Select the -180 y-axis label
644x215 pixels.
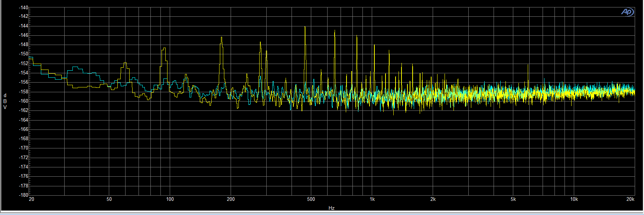coord(23,195)
